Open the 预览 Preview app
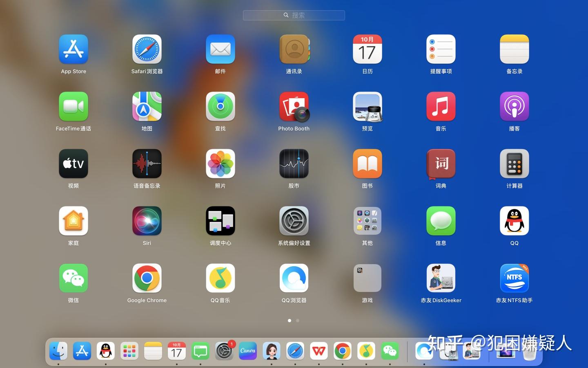This screenshot has width=588, height=368. tap(367, 106)
